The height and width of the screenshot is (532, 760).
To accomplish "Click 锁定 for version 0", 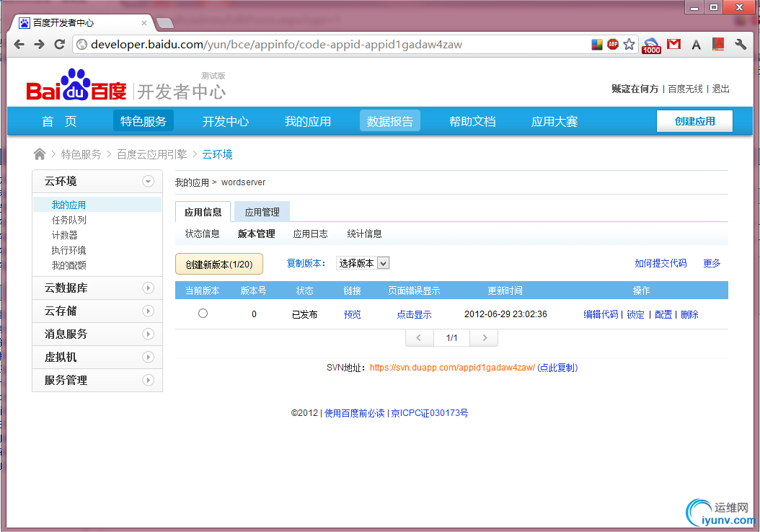I will (x=635, y=314).
